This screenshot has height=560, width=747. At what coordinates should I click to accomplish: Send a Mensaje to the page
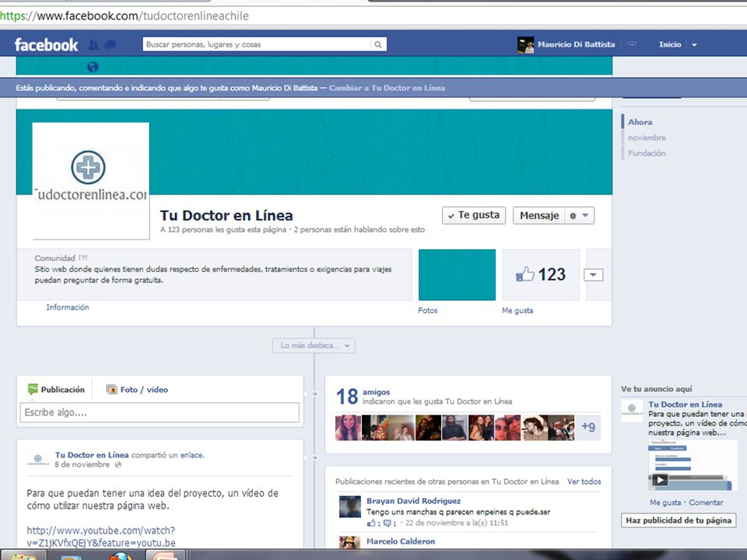(538, 215)
